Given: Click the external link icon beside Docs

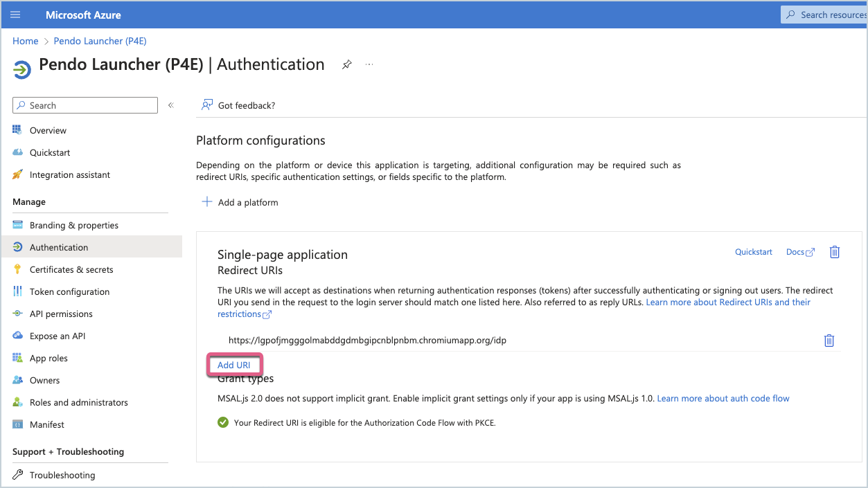Looking at the screenshot, I should (x=811, y=253).
